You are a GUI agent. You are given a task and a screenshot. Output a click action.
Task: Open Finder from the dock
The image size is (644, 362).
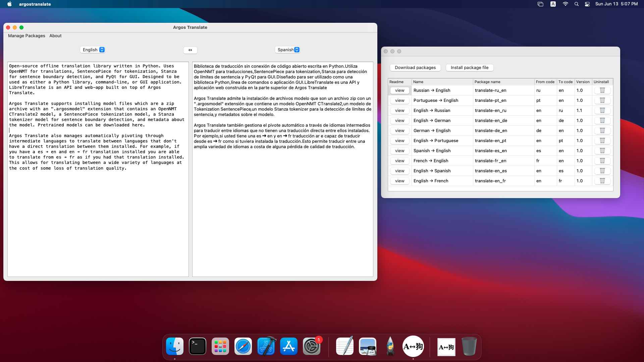tap(175, 346)
